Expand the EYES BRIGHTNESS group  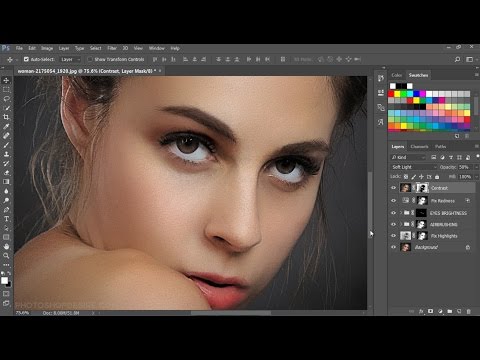(401, 213)
